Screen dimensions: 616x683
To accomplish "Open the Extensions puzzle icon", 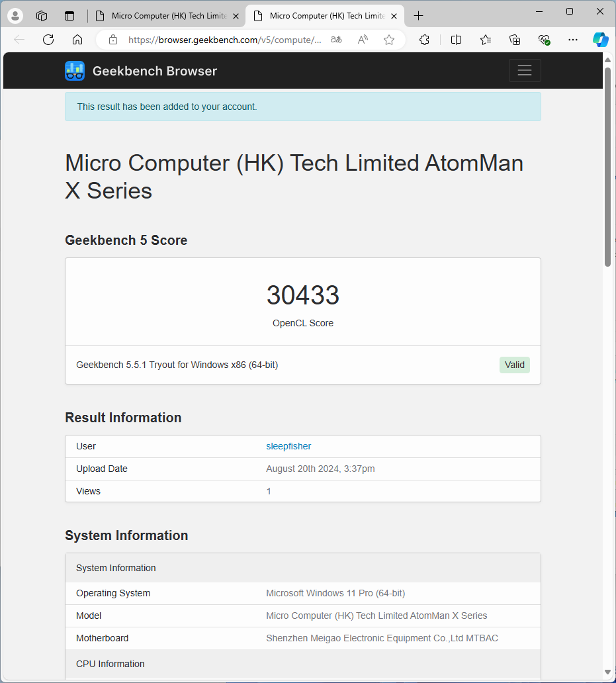I will pyautogui.click(x=424, y=40).
